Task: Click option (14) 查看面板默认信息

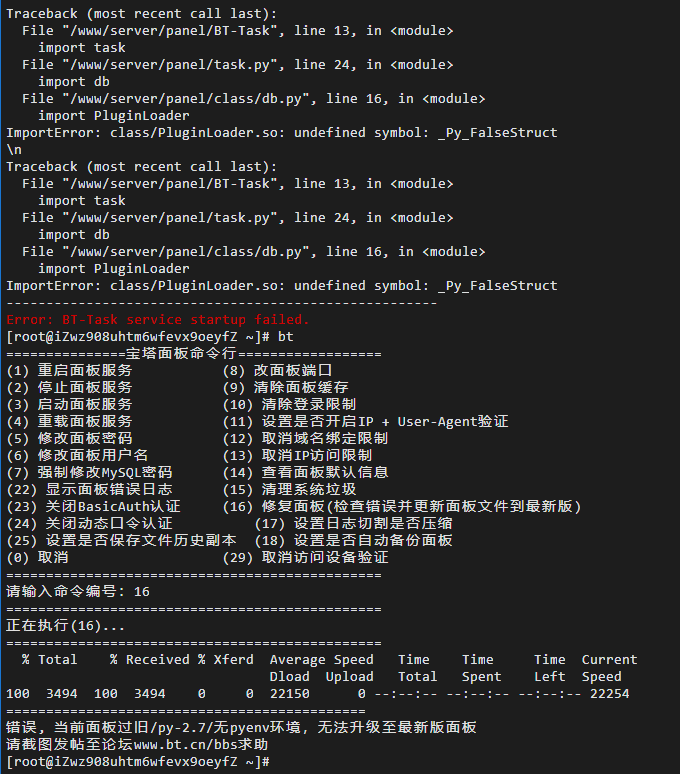Action: coord(305,472)
